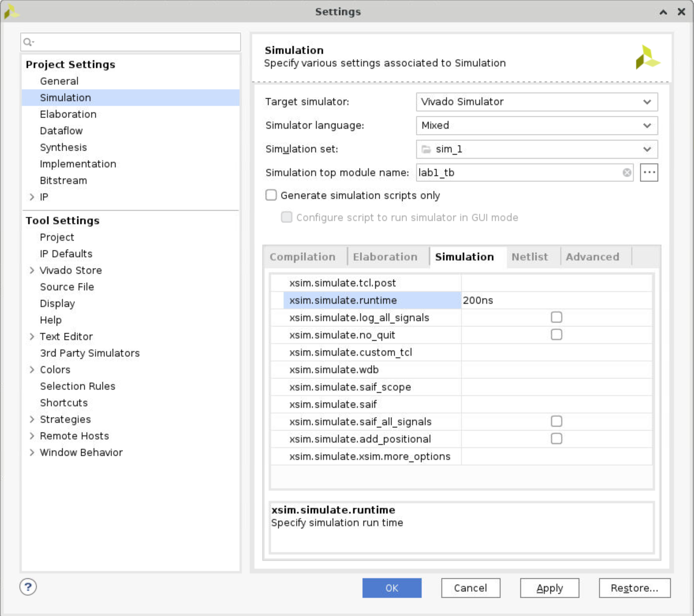Open the Simulator language dropdown
Viewport: 694px width, 616px height.
[x=537, y=125]
